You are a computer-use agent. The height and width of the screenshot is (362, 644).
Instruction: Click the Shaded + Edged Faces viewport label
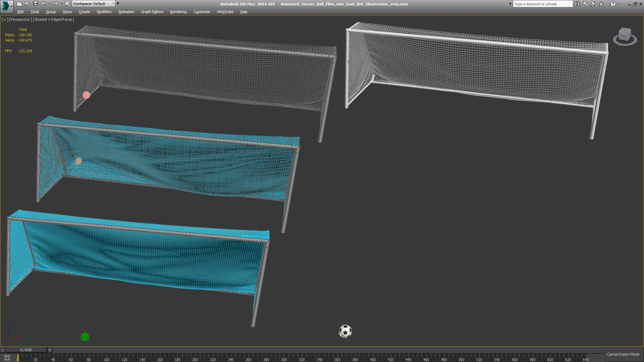pyautogui.click(x=53, y=19)
